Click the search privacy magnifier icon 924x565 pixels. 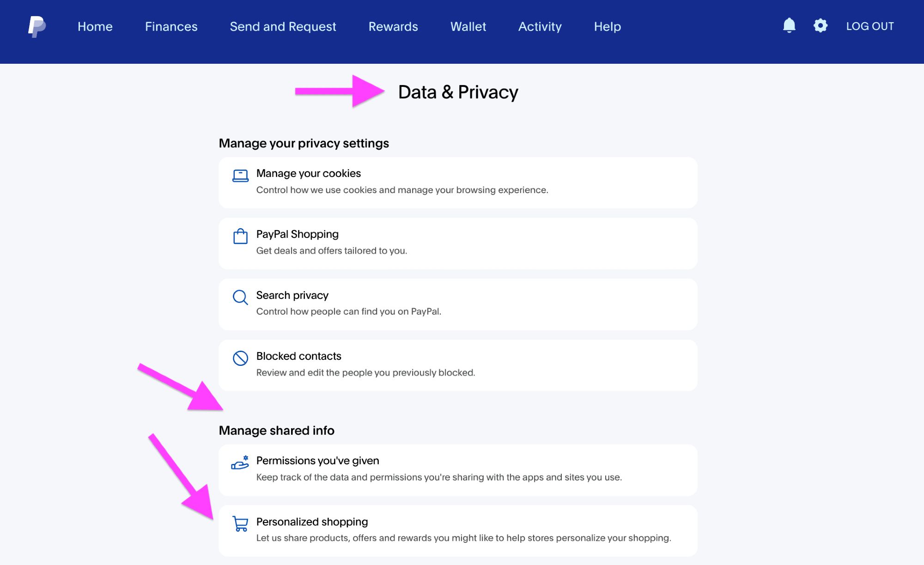[239, 296]
